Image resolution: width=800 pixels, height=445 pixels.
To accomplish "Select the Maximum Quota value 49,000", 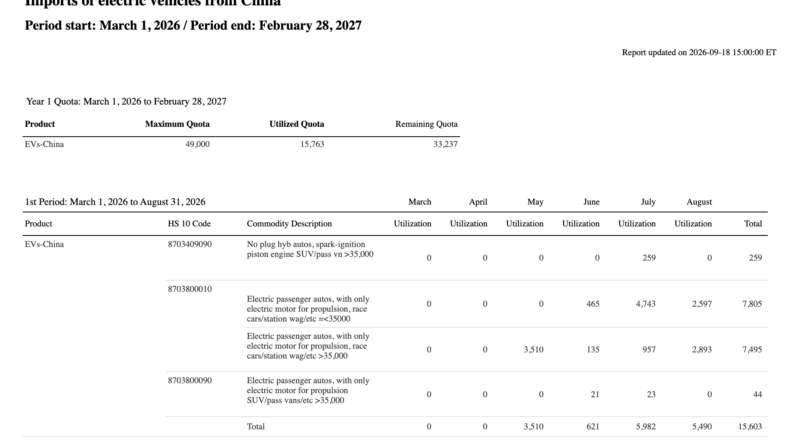I will pos(197,144).
